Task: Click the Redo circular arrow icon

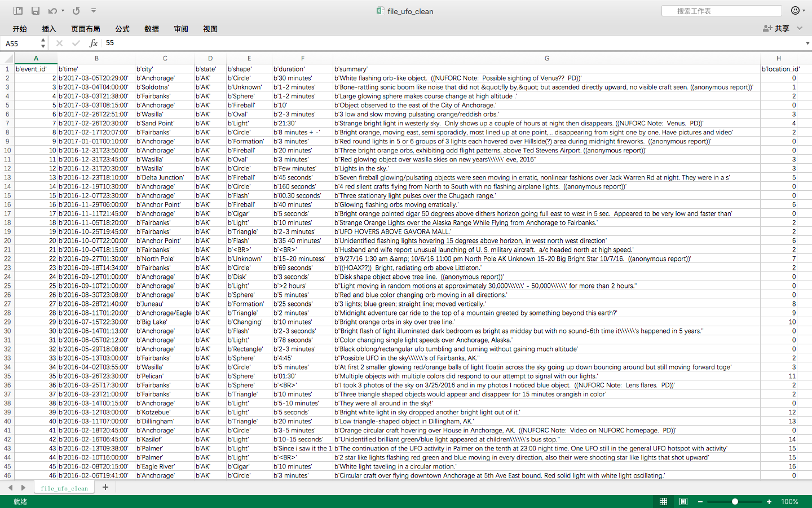Action: coord(76,11)
